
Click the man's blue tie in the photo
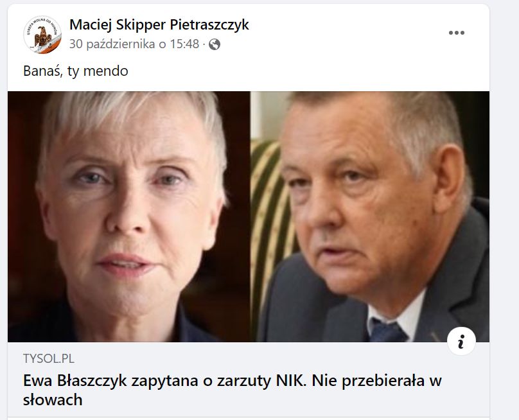(x=387, y=330)
